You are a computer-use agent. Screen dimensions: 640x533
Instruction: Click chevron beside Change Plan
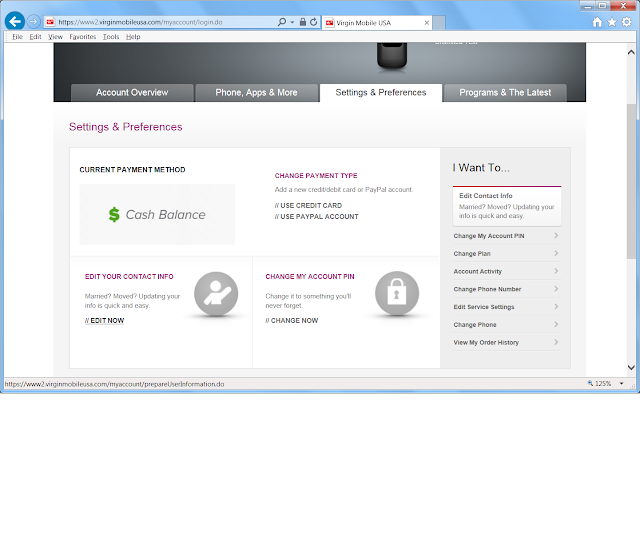[x=556, y=253]
